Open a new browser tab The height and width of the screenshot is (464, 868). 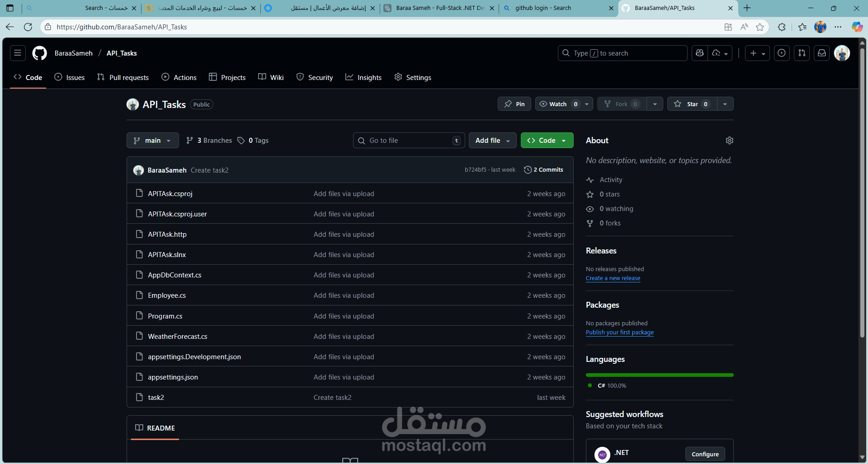(747, 8)
